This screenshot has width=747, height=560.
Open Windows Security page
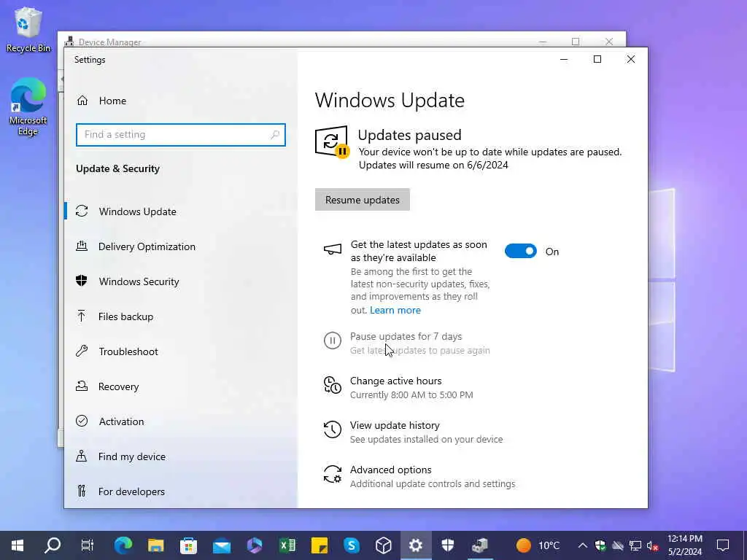[x=181, y=281]
